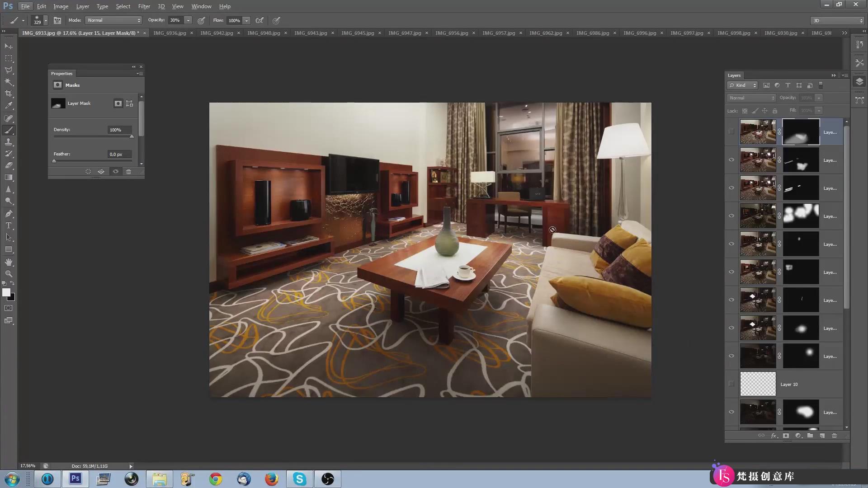This screenshot has height=488, width=868.
Task: Open the Flow percentage dropdown
Action: tap(246, 20)
